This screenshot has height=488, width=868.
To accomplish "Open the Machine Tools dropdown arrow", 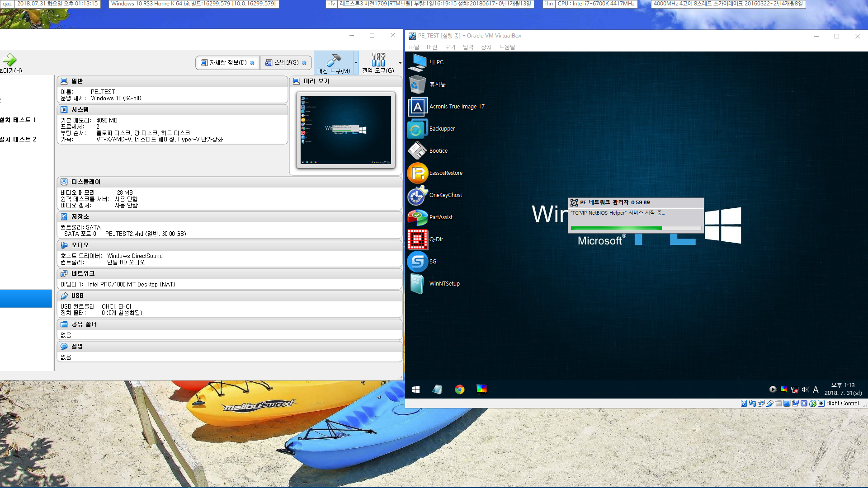I will (356, 63).
